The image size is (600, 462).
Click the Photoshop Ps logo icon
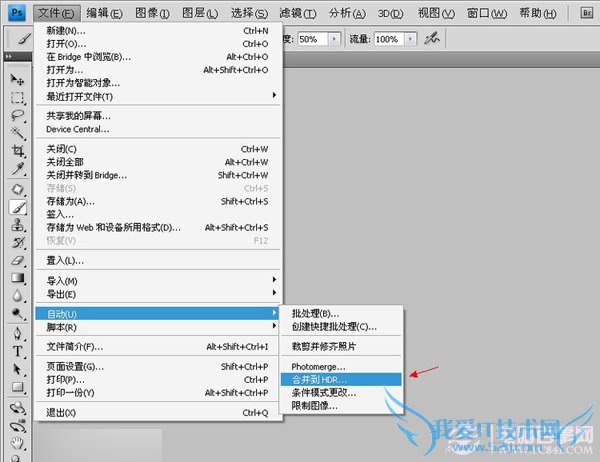point(17,13)
